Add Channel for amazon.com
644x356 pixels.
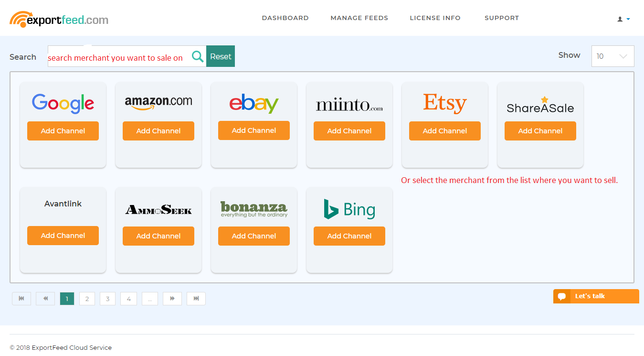[x=158, y=131]
